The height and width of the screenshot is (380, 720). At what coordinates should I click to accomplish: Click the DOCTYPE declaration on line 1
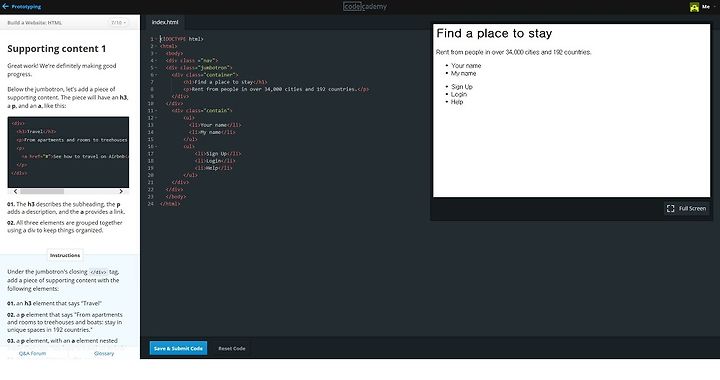[181, 39]
